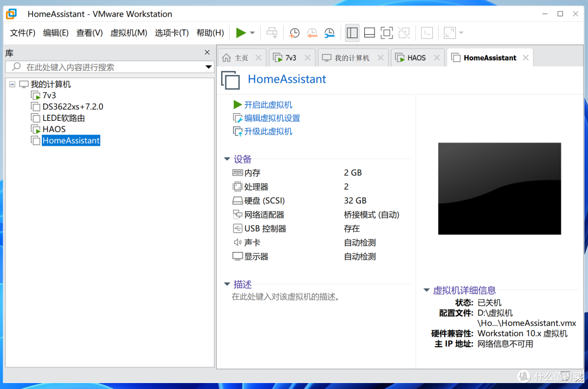Screen dimensions: 588x389
Task: Close the 我的计算机 tab
Action: [381, 58]
